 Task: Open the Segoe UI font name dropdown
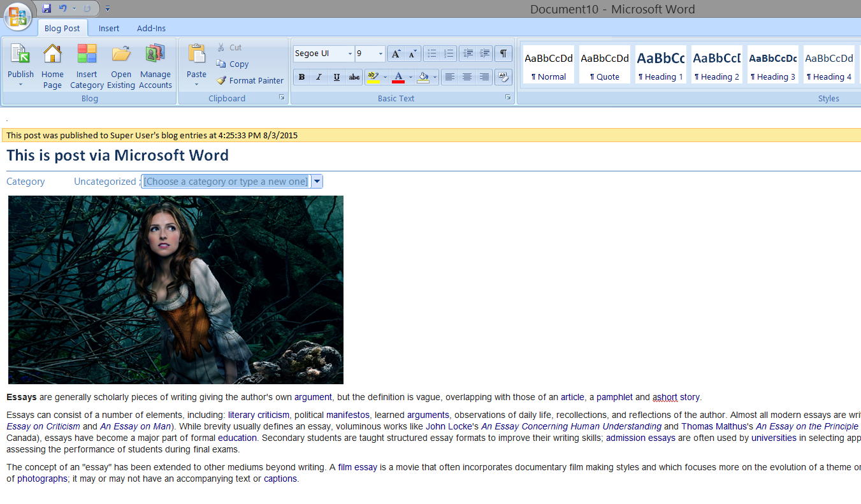point(350,54)
